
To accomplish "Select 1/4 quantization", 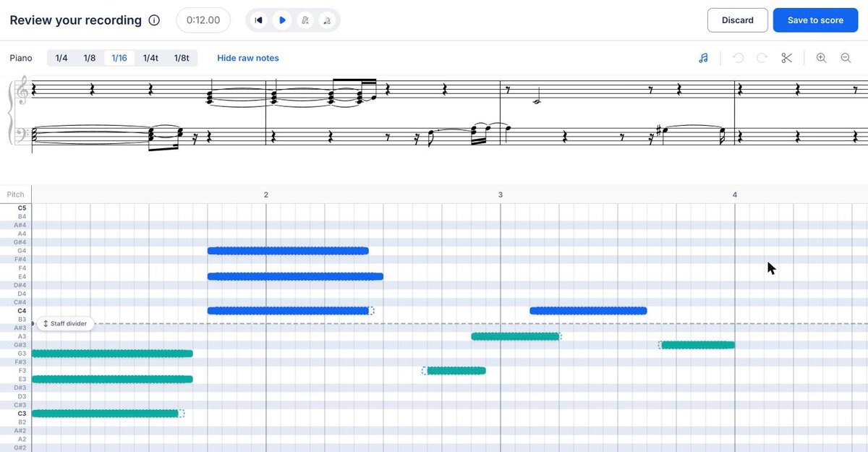I will [61, 58].
